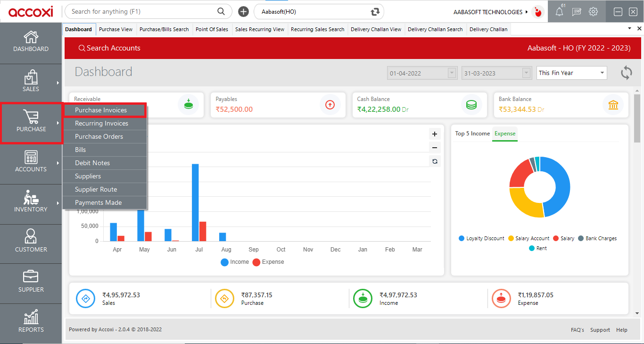The height and width of the screenshot is (344, 644).
Task: Open the FAQ's link in footer
Action: click(x=578, y=330)
